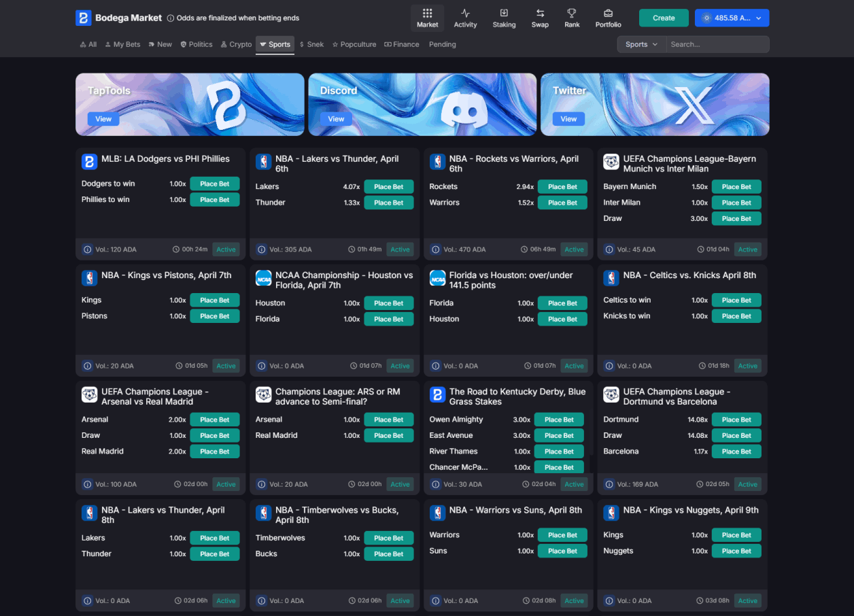The height and width of the screenshot is (616, 854).
Task: Click the NBA logo on Kings vs Pistons card
Action: coord(89,278)
